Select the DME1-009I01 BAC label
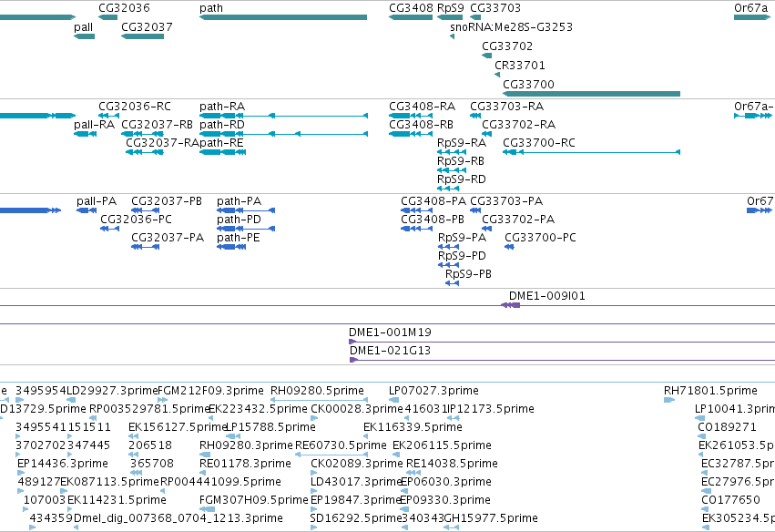The image size is (775, 532). click(x=547, y=297)
